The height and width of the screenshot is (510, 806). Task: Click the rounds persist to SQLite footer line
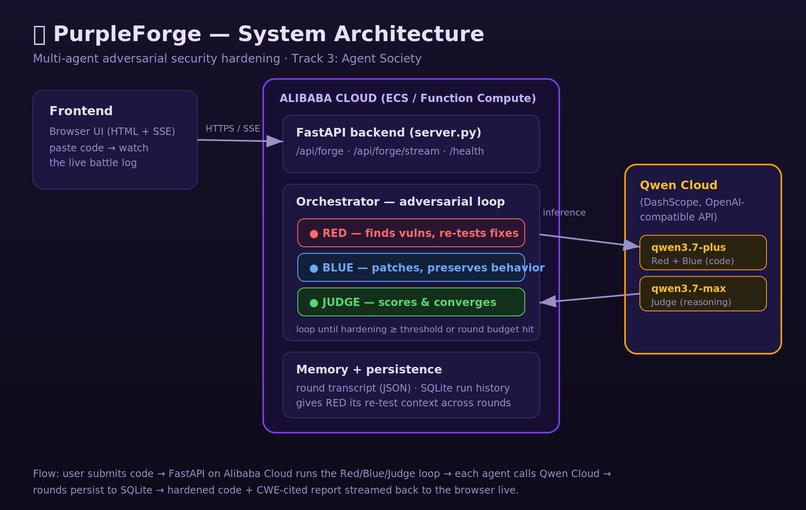click(x=276, y=490)
